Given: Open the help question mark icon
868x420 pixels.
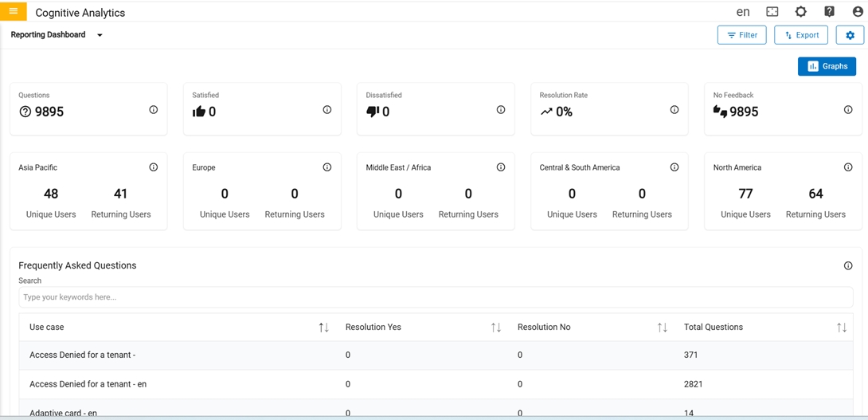Looking at the screenshot, I should tap(829, 12).
